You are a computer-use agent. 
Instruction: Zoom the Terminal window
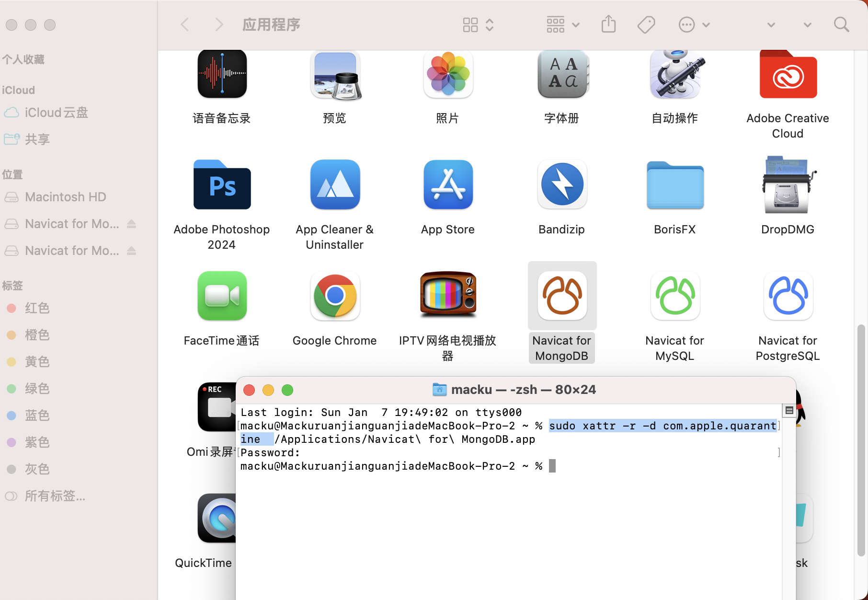[x=287, y=390]
